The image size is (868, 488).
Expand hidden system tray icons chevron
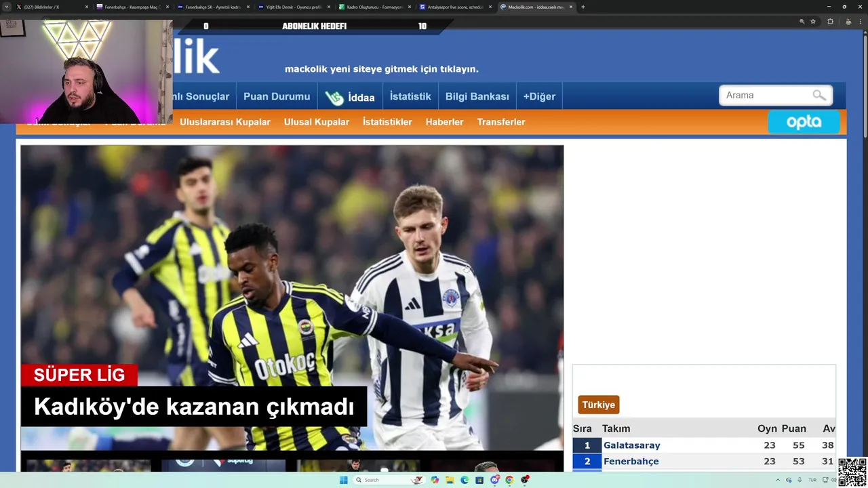coord(778,480)
